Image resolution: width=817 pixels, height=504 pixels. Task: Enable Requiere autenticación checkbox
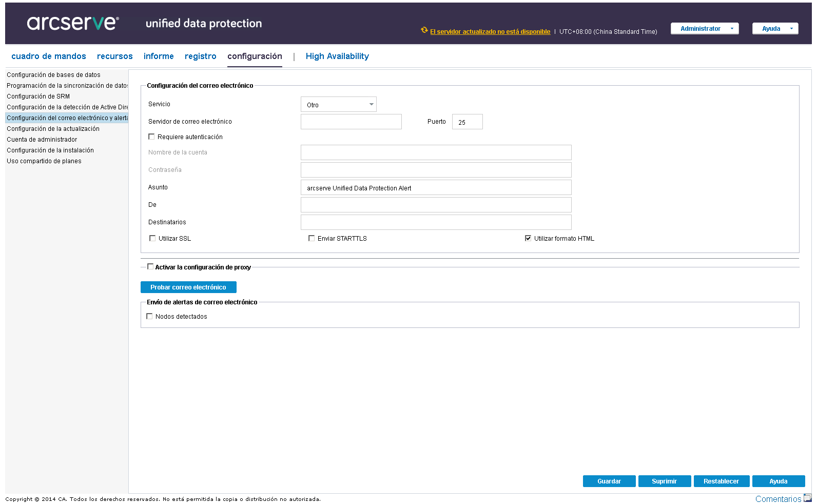151,137
